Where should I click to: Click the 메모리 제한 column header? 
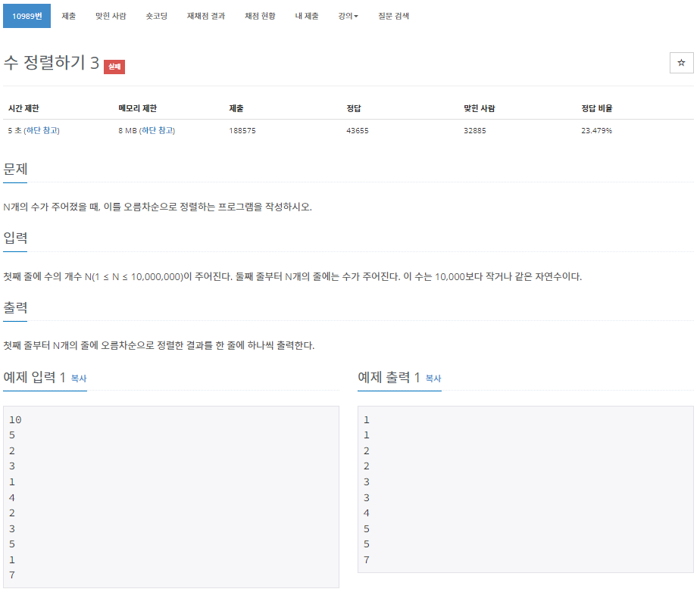pos(138,108)
